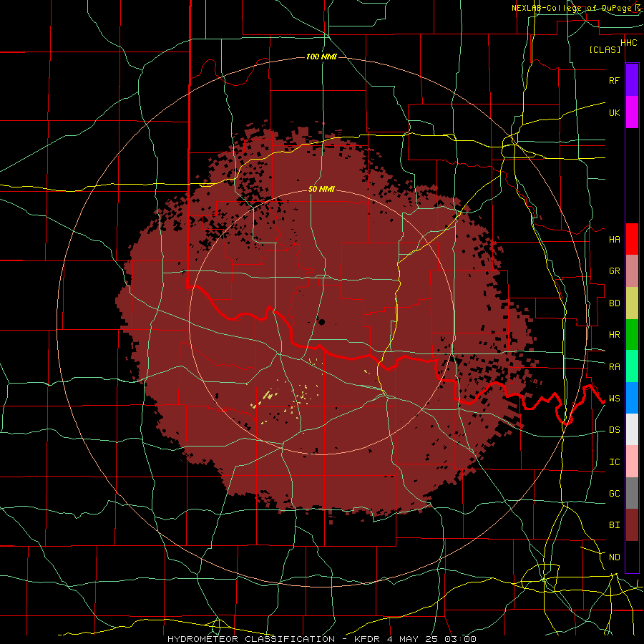The width and height of the screenshot is (644, 644).
Task: Click the purple RF color swatch
Action: [x=632, y=79]
